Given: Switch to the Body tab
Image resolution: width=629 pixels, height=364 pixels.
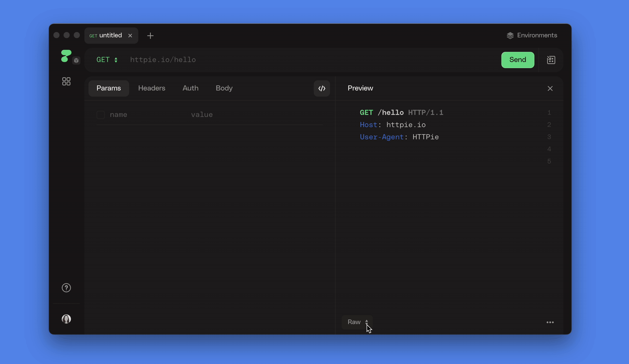Looking at the screenshot, I should [224, 88].
